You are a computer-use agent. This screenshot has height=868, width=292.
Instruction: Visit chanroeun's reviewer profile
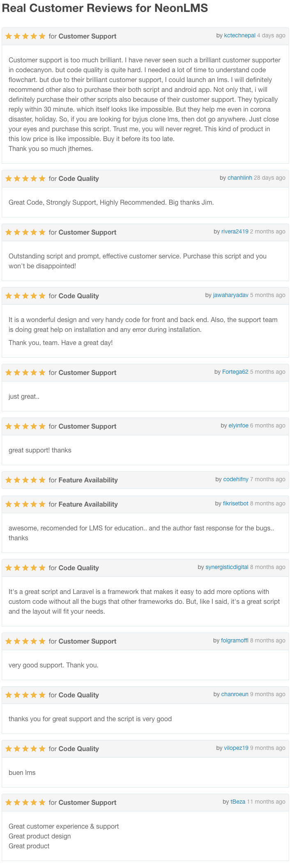click(235, 694)
